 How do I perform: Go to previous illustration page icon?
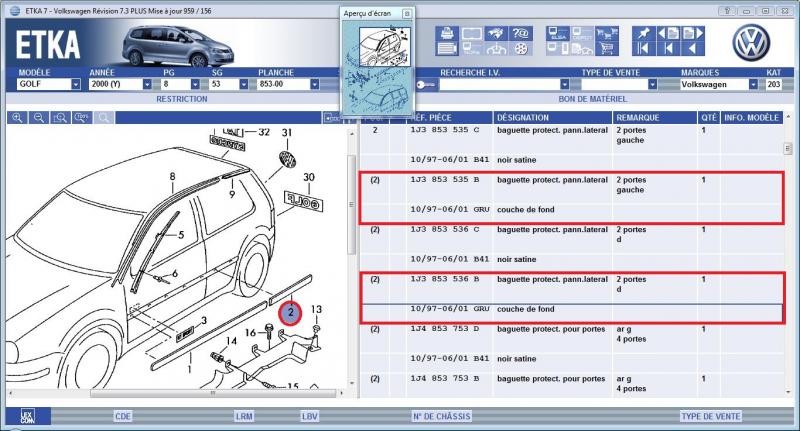click(668, 33)
